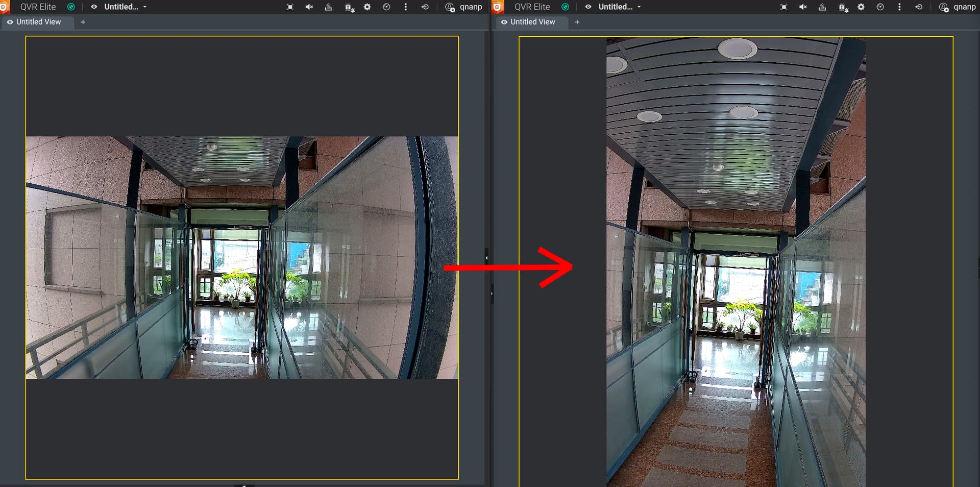Open the stacked layers icon in left window
This screenshot has width=980, height=487.
328,7
